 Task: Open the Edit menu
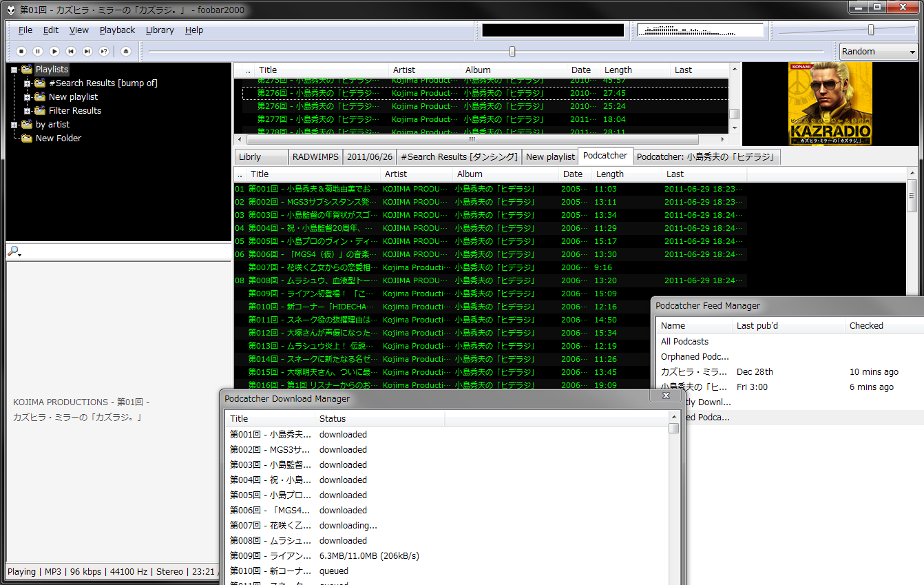51,30
